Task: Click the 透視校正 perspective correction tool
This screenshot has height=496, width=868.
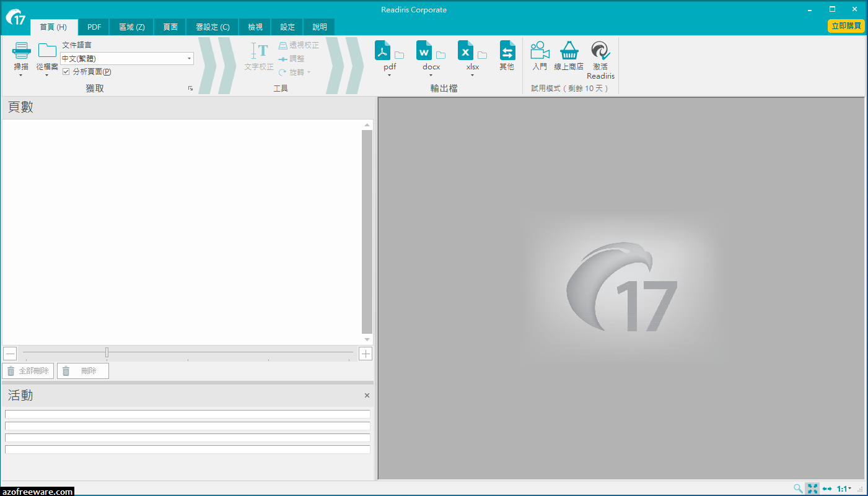Action: (x=298, y=46)
